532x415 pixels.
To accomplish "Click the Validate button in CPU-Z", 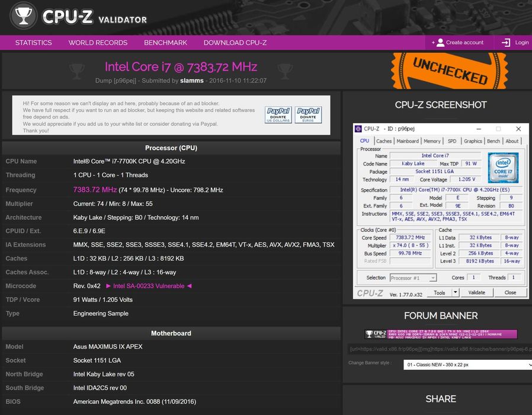I will click(x=477, y=293).
